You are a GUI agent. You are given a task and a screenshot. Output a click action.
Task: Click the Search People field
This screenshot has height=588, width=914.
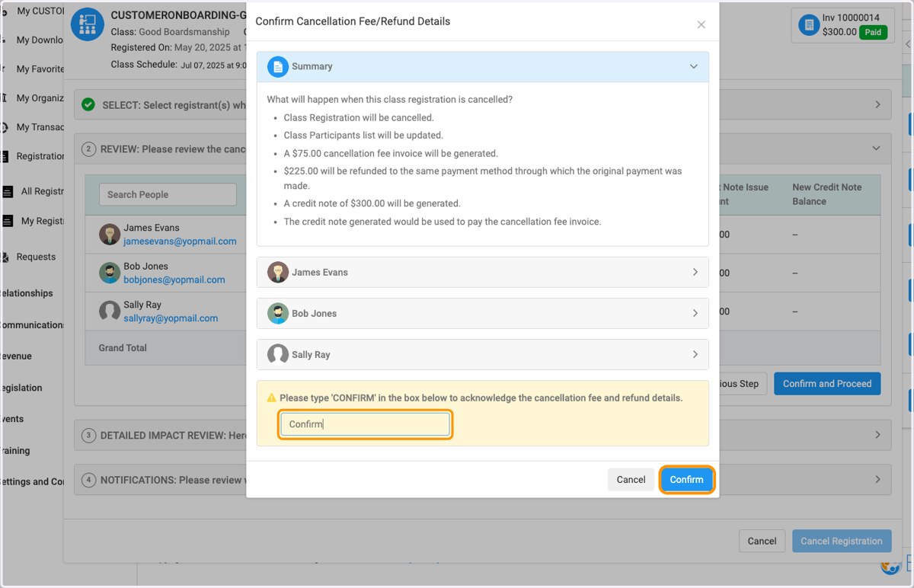tap(168, 194)
